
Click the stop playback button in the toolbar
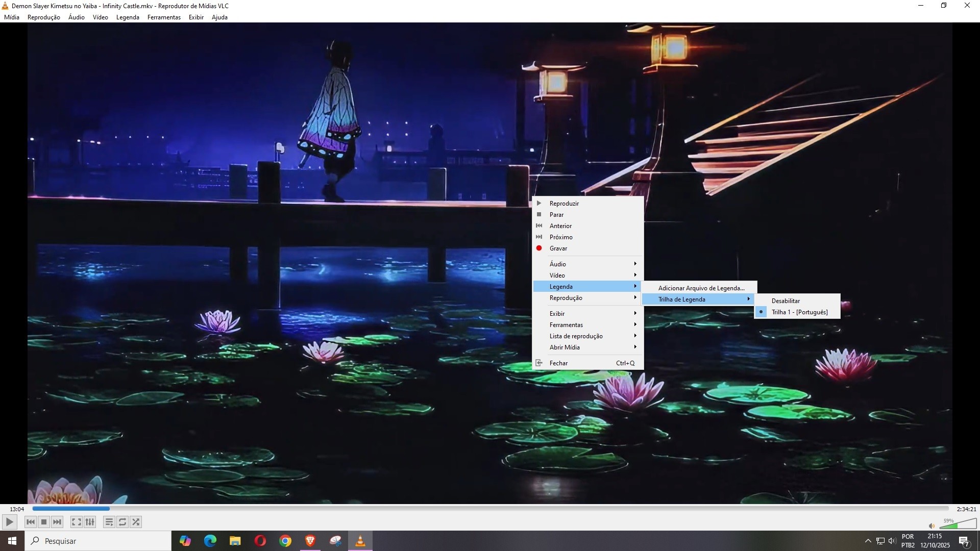[44, 522]
